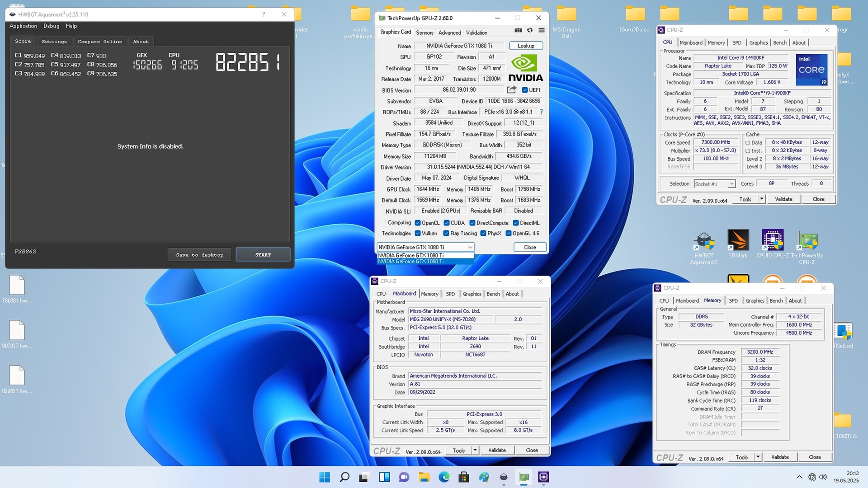Click Save to desktop button
The height and width of the screenshot is (488, 868).
click(x=200, y=255)
